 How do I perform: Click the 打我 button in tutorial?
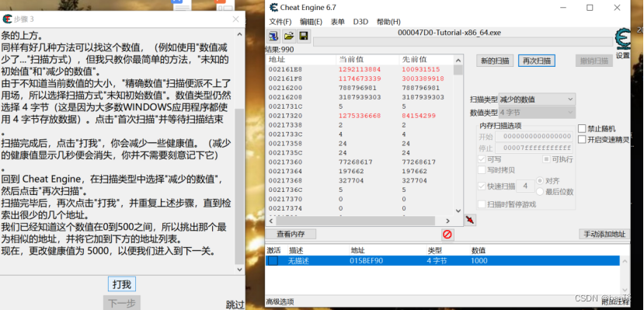[121, 284]
